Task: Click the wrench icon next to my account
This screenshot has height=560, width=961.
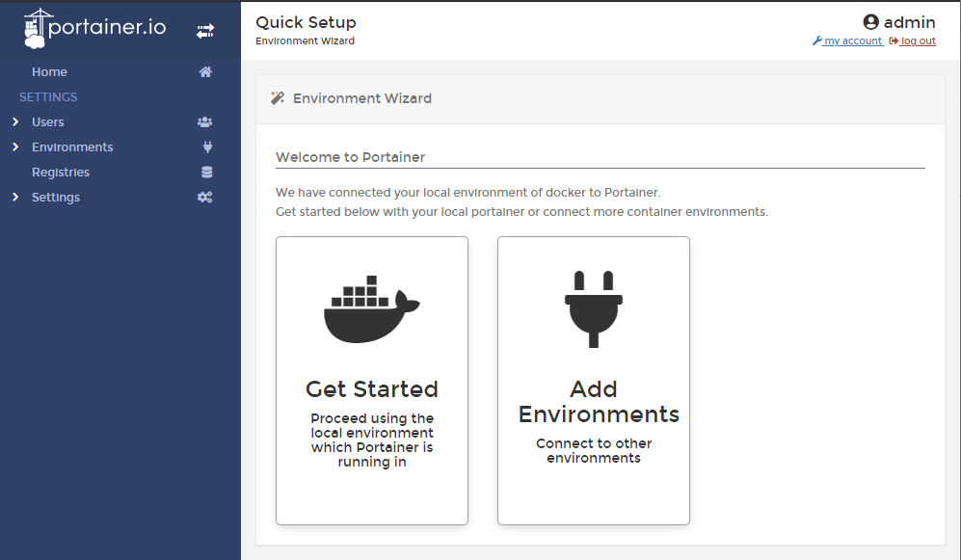Action: point(817,41)
